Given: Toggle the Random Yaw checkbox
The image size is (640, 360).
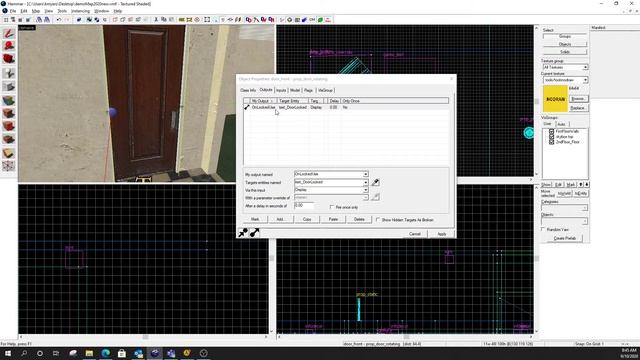Looking at the screenshot, I should [543, 229].
